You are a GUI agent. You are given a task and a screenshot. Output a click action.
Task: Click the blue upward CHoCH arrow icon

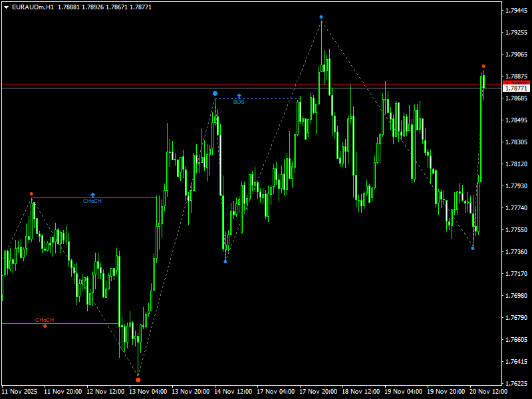point(92,194)
